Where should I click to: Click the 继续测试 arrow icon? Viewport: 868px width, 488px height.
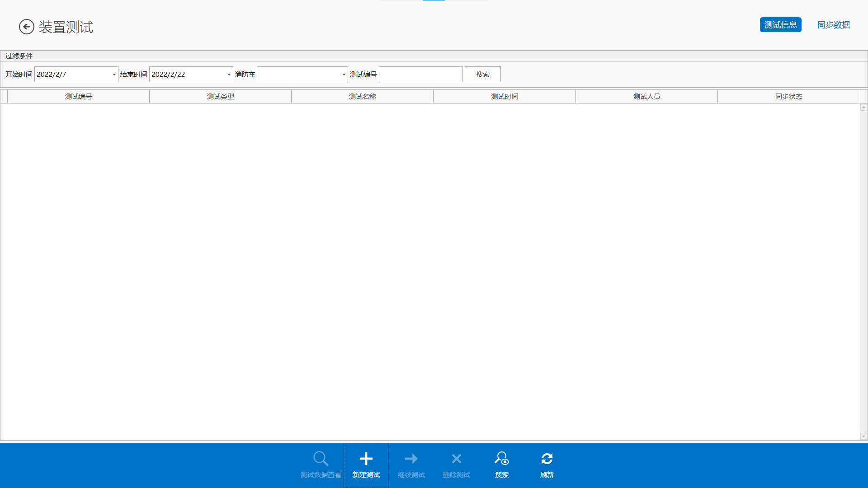click(411, 459)
